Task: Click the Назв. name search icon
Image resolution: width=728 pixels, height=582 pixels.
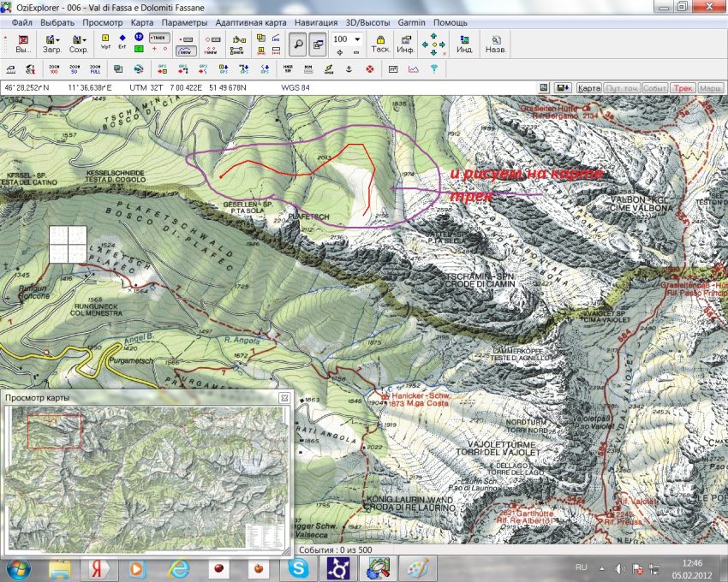Action: [x=496, y=43]
